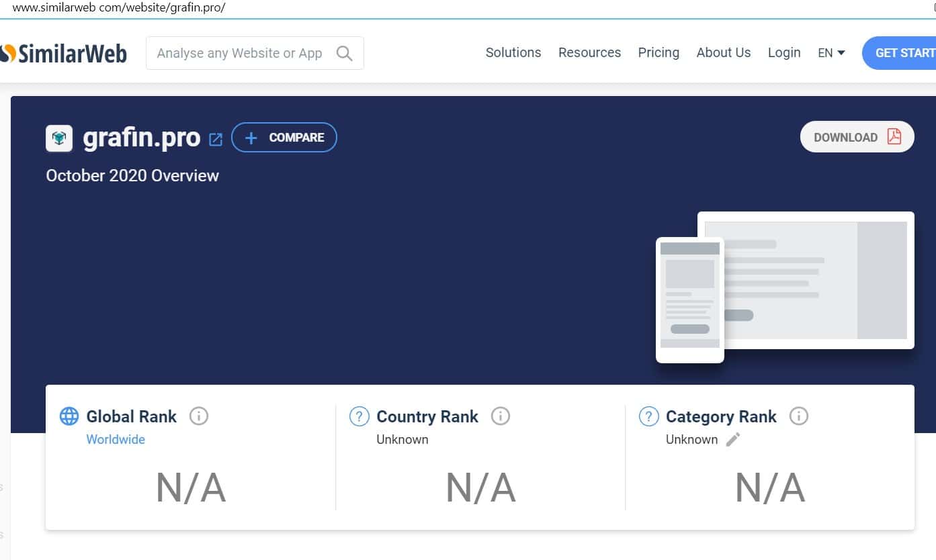Click the grafin.pro favicon icon
Viewport: 936px width, 560px height.
tap(59, 138)
